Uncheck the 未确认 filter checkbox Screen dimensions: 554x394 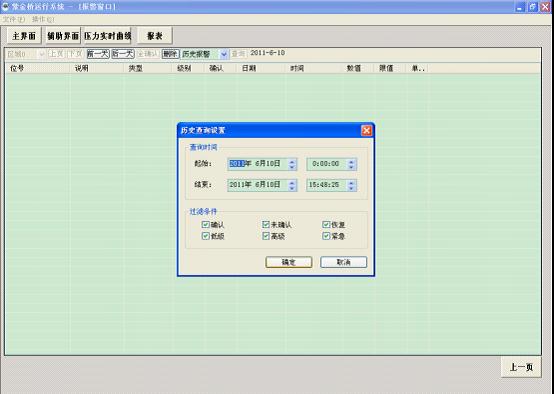(266, 224)
